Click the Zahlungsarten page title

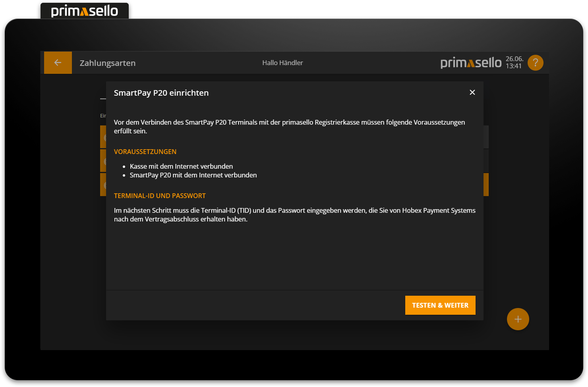click(x=107, y=63)
